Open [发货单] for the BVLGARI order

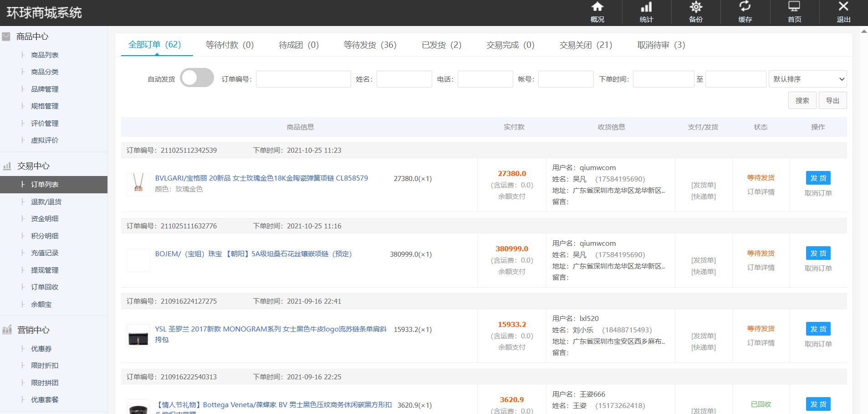pos(704,185)
